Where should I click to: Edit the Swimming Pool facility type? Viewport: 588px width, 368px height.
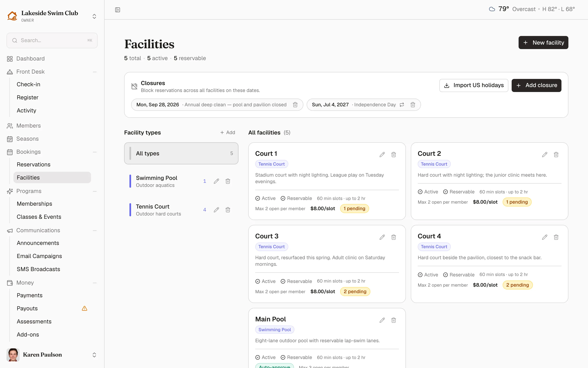point(216,181)
